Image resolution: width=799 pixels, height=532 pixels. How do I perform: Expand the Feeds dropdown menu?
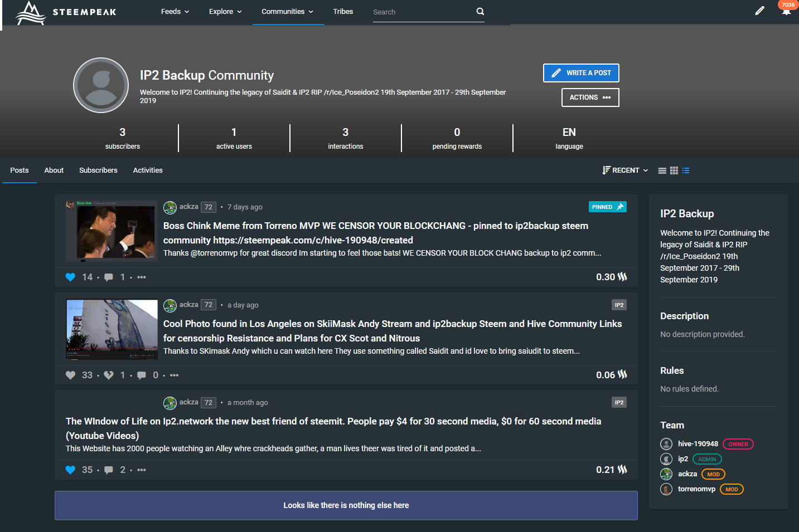click(x=175, y=12)
